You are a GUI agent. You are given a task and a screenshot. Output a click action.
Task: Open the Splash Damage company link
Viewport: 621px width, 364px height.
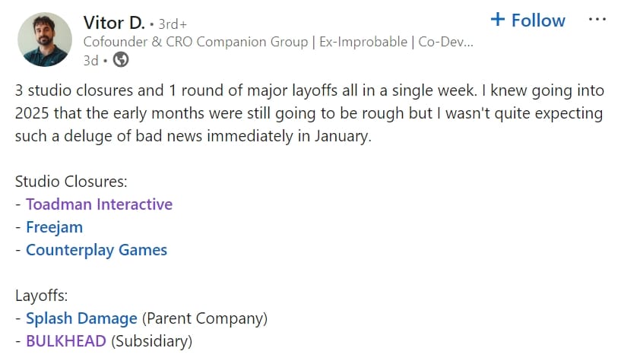[x=81, y=318]
